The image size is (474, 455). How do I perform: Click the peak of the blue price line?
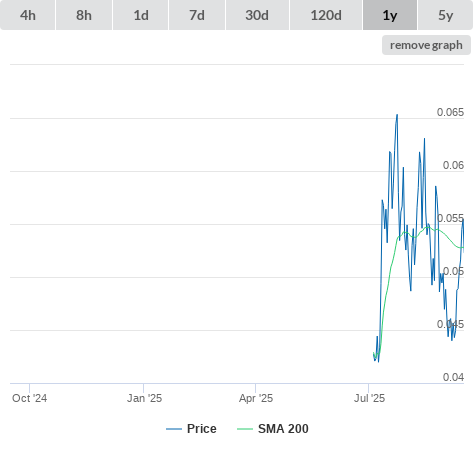coord(397,115)
